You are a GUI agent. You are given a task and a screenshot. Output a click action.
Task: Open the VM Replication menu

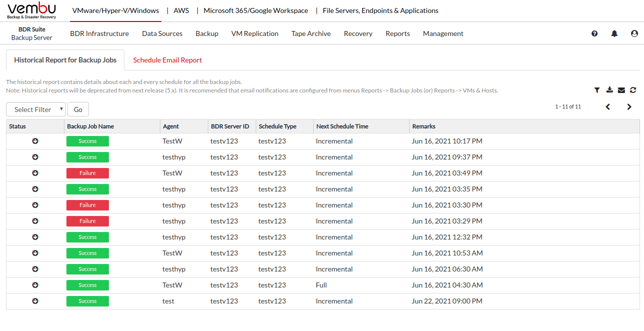pos(255,33)
